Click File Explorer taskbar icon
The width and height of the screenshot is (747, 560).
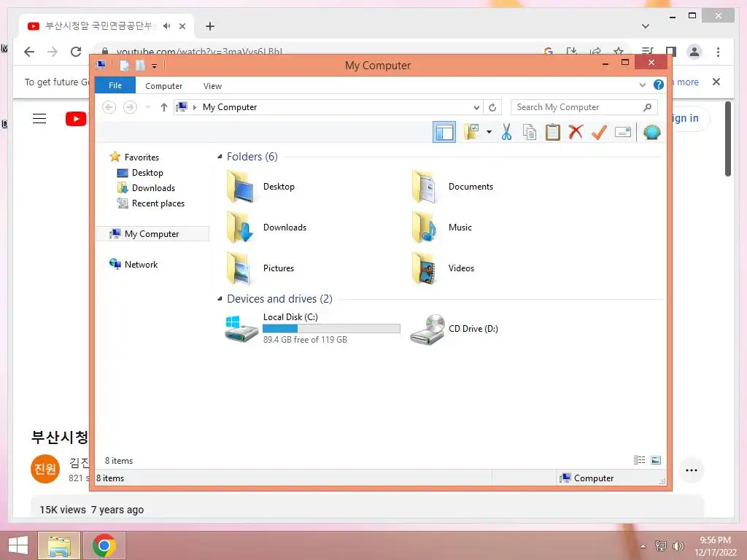click(59, 545)
